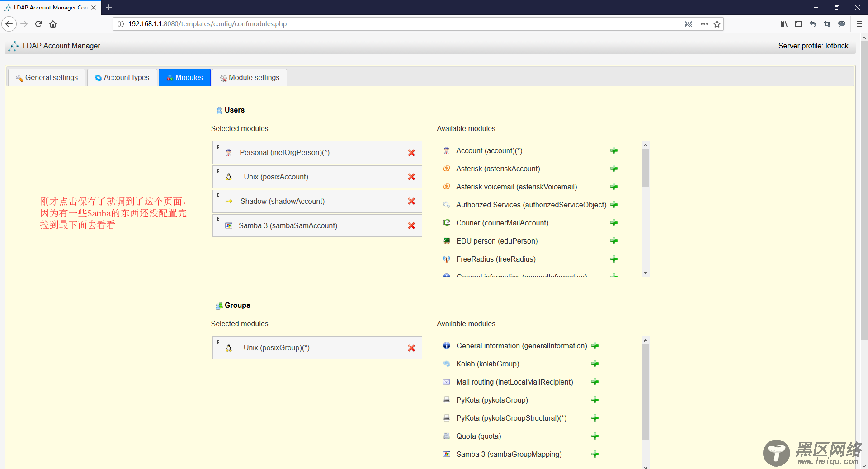Bookmark this page with star

click(717, 24)
